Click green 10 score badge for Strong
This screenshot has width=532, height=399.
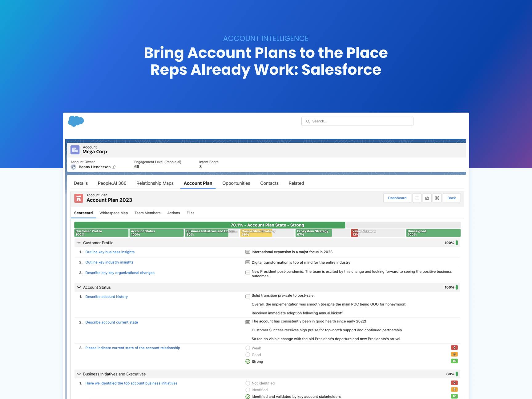tap(454, 361)
